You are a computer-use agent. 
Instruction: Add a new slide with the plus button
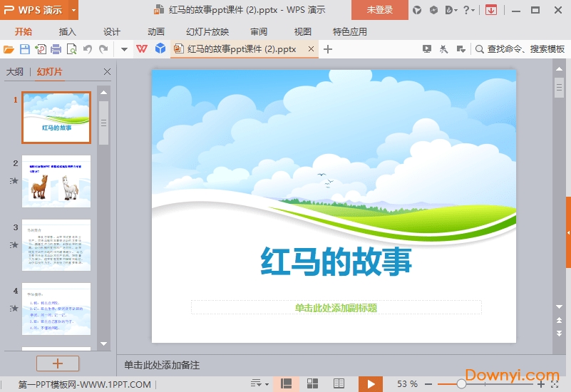click(x=58, y=363)
